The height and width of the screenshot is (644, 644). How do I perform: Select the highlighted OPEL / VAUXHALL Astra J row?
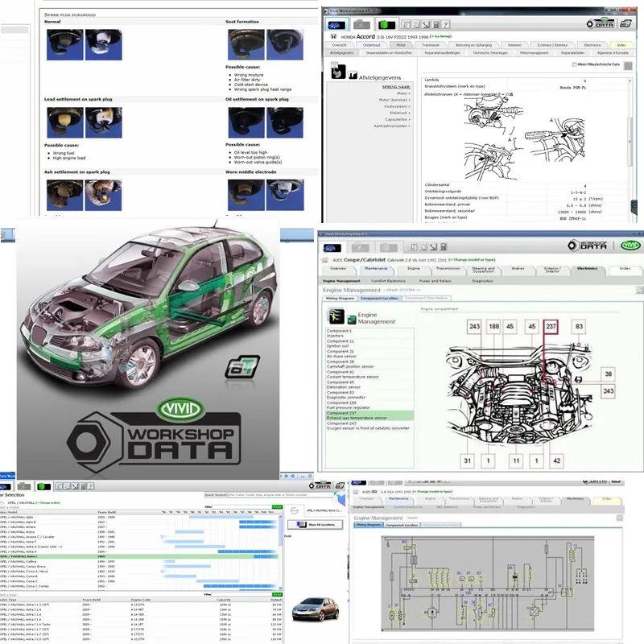click(x=138, y=556)
